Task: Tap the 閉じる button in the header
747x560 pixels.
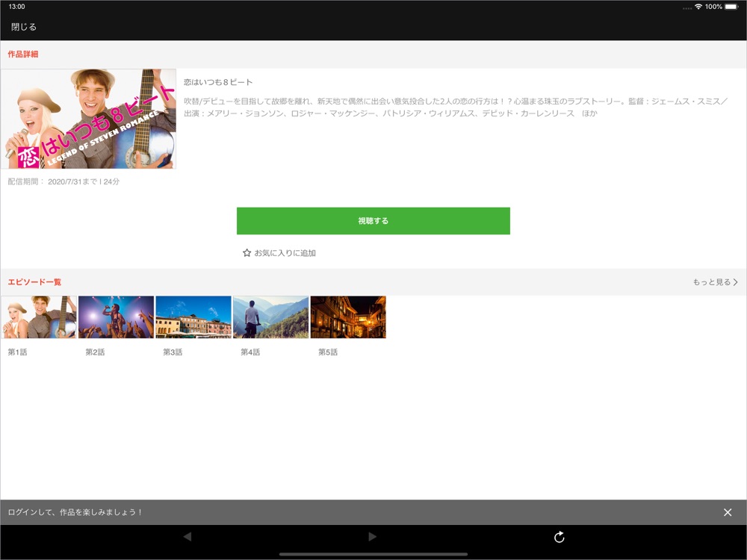Action: tap(24, 27)
